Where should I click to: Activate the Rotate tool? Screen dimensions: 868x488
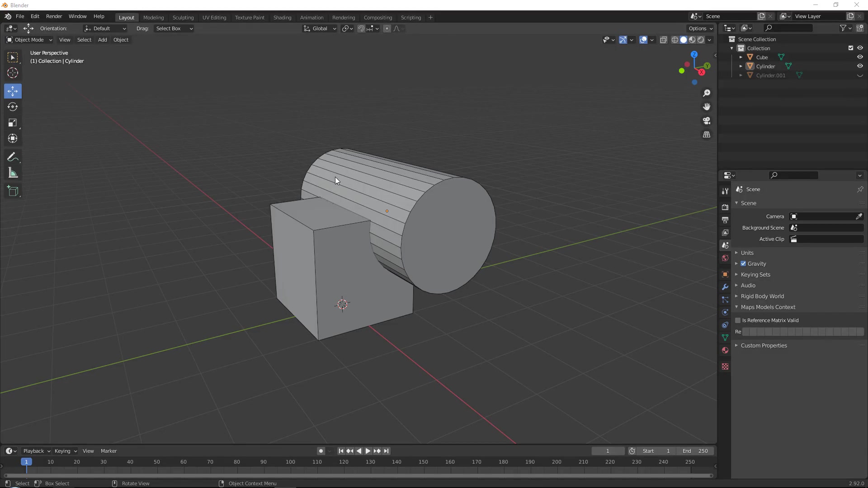13,107
